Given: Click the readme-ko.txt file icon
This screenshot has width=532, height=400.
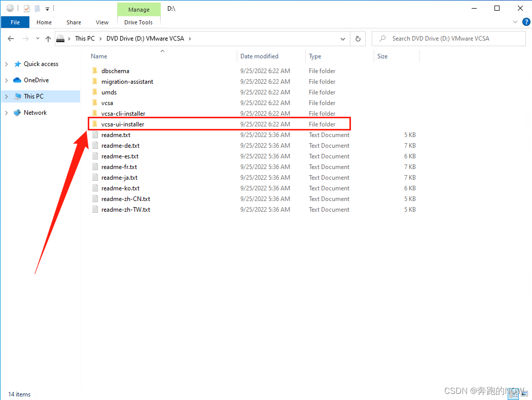Looking at the screenshot, I should coord(95,188).
